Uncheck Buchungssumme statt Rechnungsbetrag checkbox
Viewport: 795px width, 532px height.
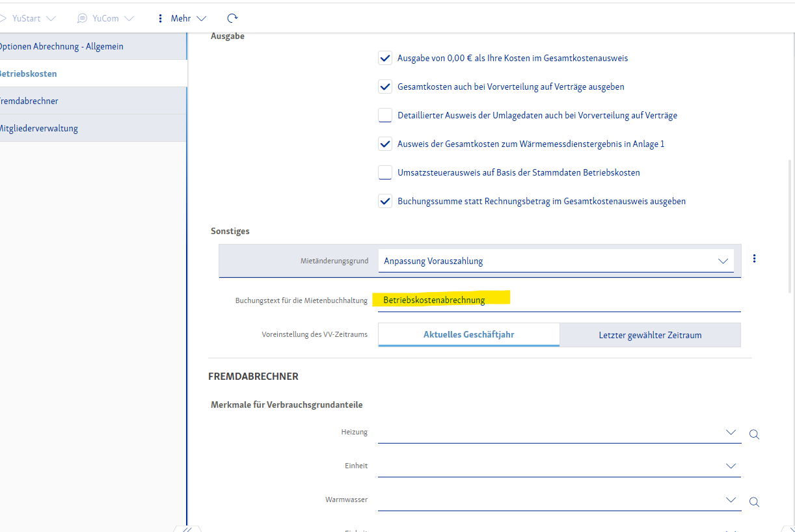coord(384,202)
